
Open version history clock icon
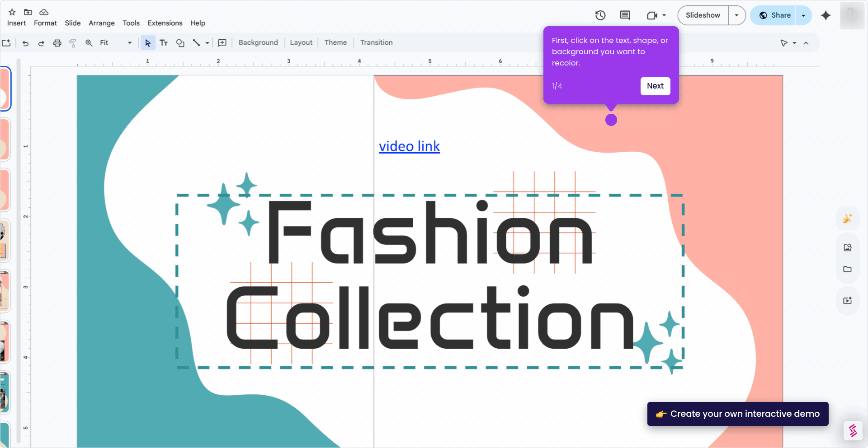600,15
